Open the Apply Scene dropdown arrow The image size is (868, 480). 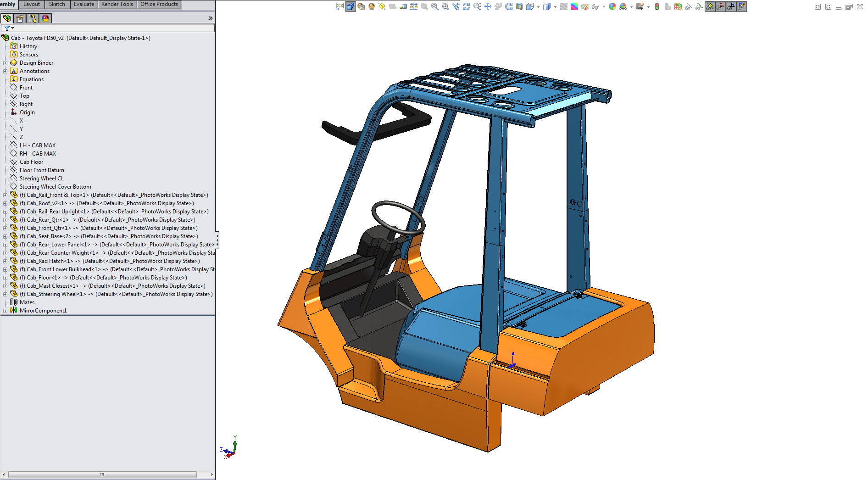tap(631, 7)
